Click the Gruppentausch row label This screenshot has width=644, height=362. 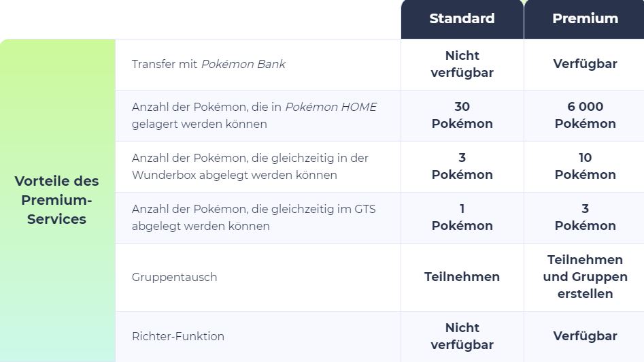click(175, 278)
